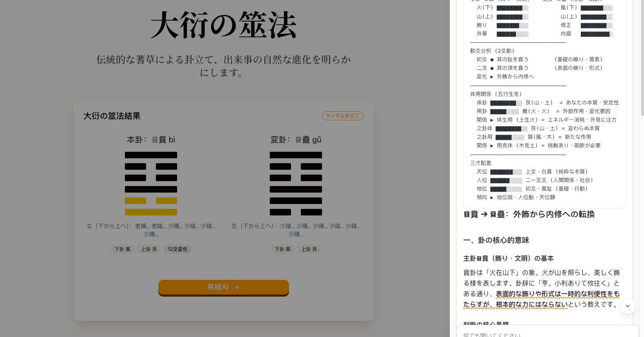The image size is (644, 337).
Task: Select the 12爻変化 tag
Action: pyautogui.click(x=178, y=249)
